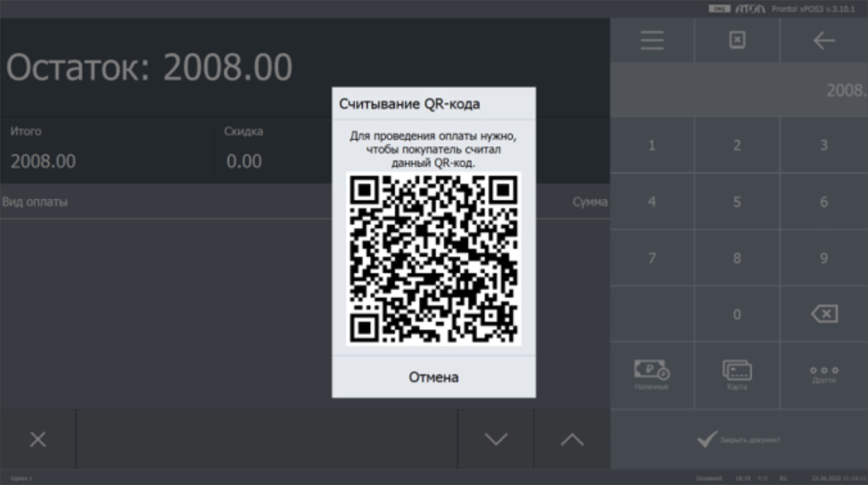Viewport: 868px width, 485px height.
Task: Click the Скидка value 0.00
Action: [244, 162]
